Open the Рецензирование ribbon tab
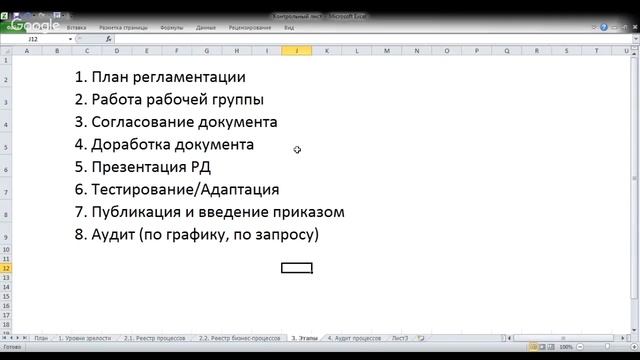This screenshot has width=640, height=360. tap(250, 28)
